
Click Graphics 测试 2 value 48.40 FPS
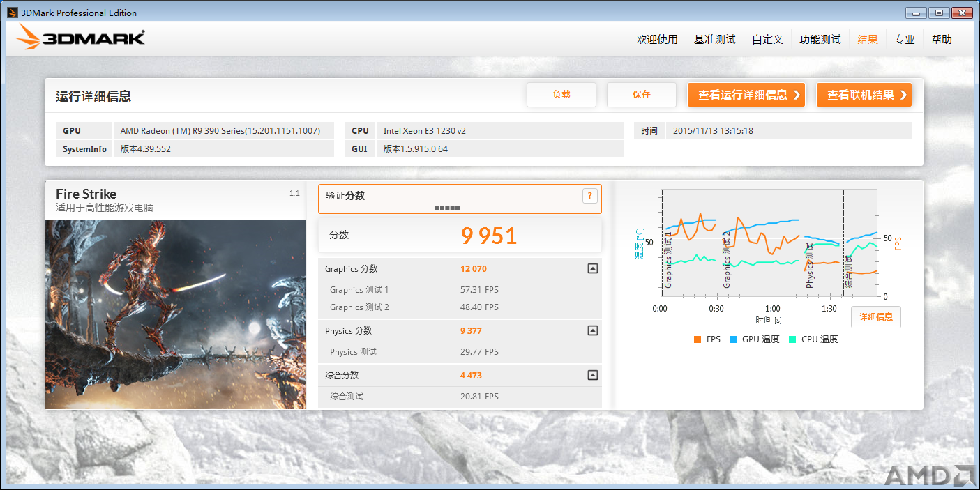(479, 307)
